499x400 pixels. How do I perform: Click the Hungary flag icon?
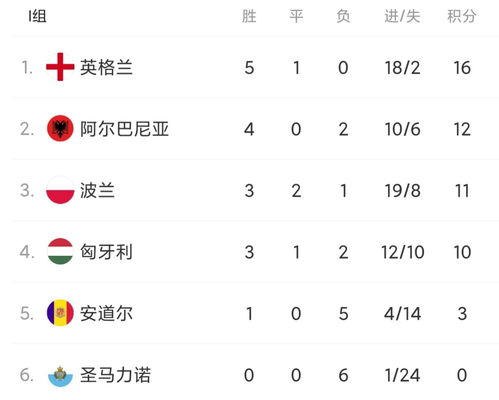point(60,252)
